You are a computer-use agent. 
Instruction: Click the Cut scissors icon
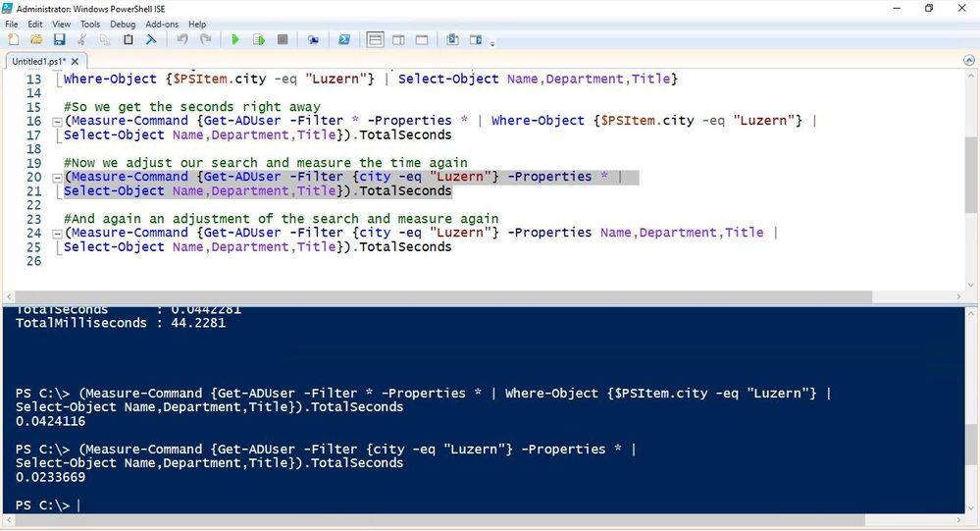click(x=81, y=40)
